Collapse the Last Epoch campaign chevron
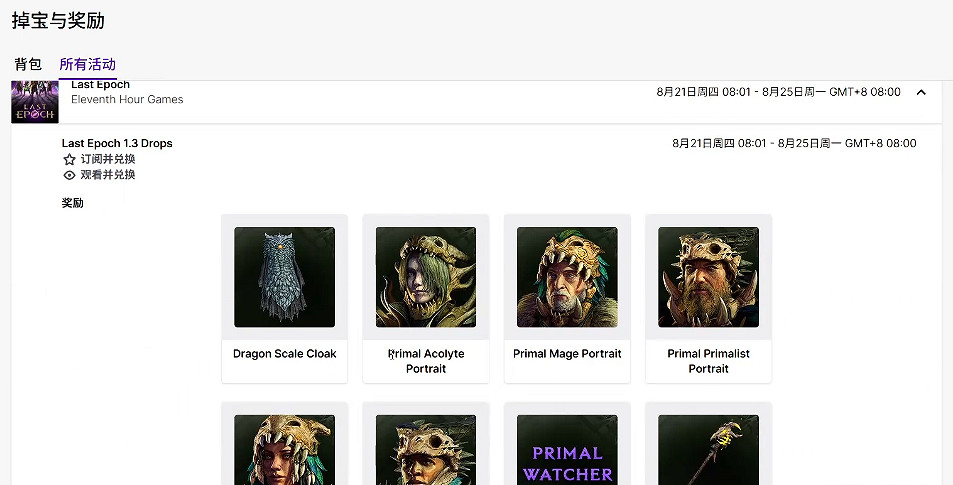 (x=921, y=92)
